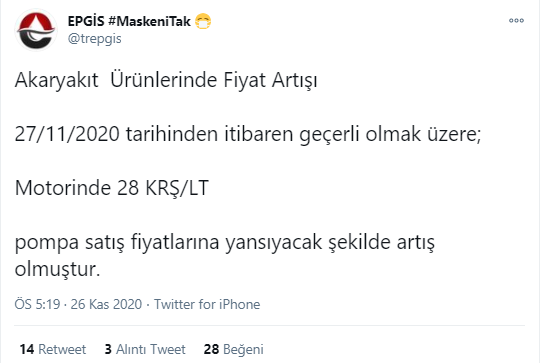Open the EPGİS profile avatar logo
Viewport: 546px width, 363px height.
36,30
